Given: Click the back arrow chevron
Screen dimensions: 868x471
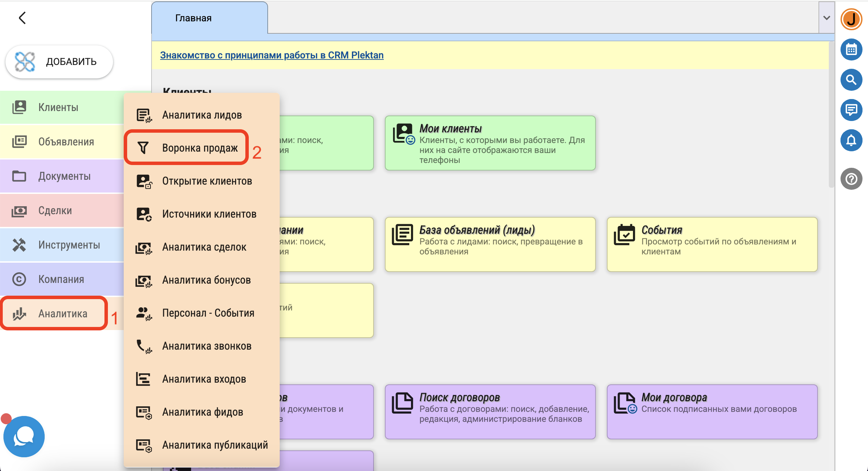Looking at the screenshot, I should (x=22, y=18).
